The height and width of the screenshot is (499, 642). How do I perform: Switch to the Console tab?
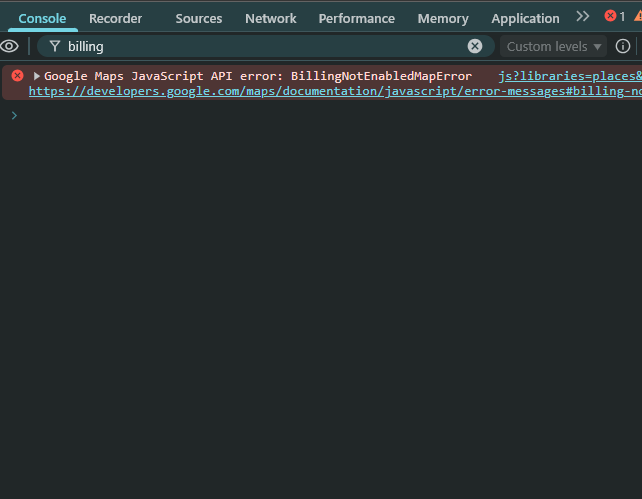(42, 18)
